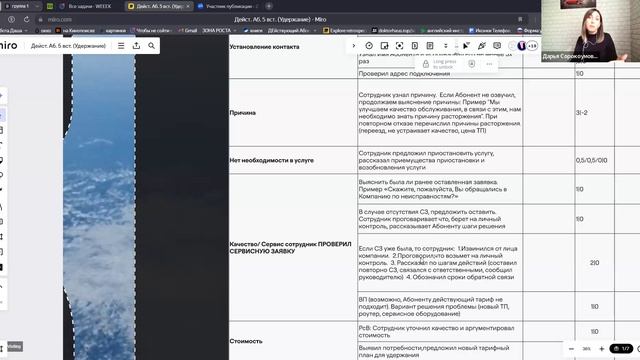Open the comments icon in the top toolbar

click(497, 46)
